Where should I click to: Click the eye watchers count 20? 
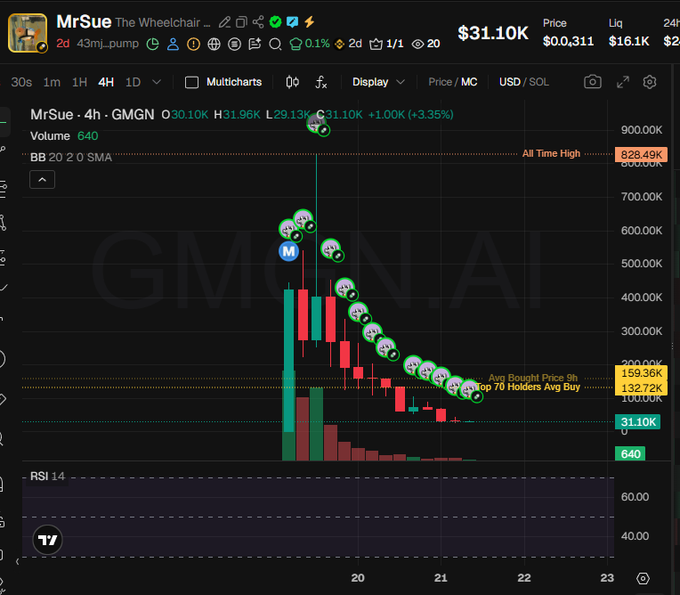click(x=425, y=44)
